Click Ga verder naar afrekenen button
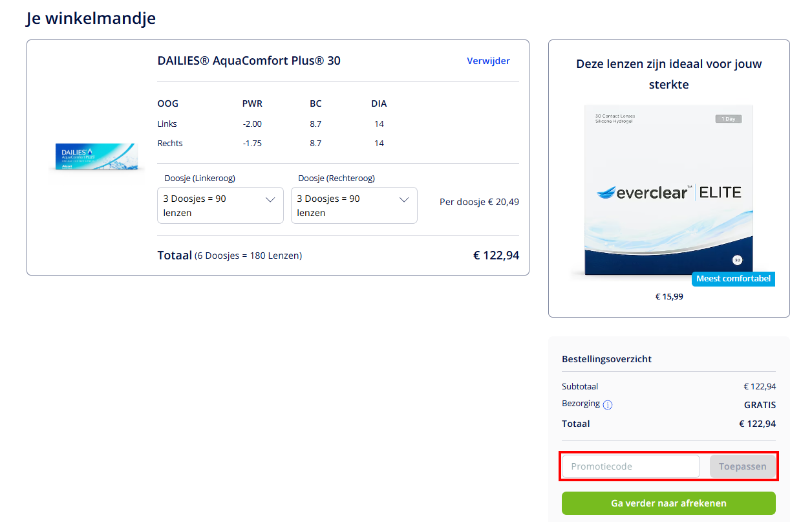The height and width of the screenshot is (522, 812). point(668,503)
